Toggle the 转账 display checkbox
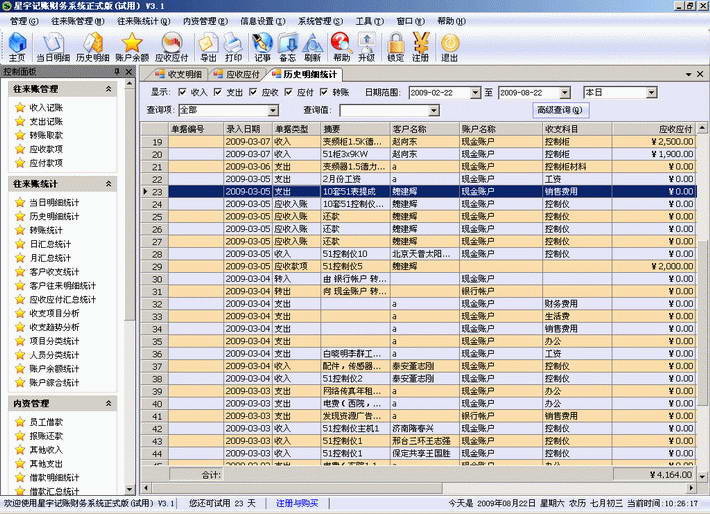This screenshot has width=710, height=514. 325,92
